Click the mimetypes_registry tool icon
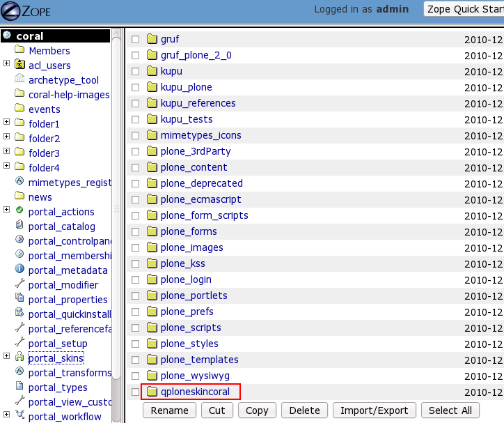The height and width of the screenshot is (423, 504). [x=19, y=180]
